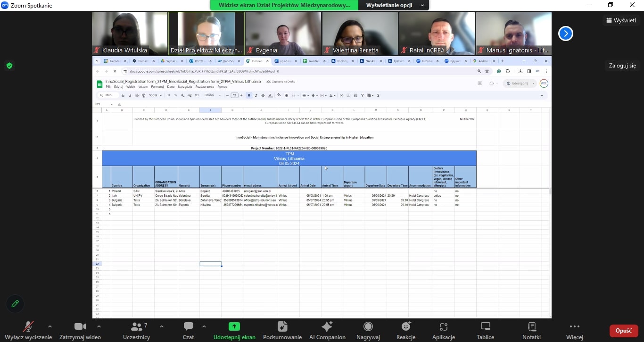Toggle strikethrough in Sheets toolbar
Image resolution: width=644 pixels, height=342 pixels.
263,95
